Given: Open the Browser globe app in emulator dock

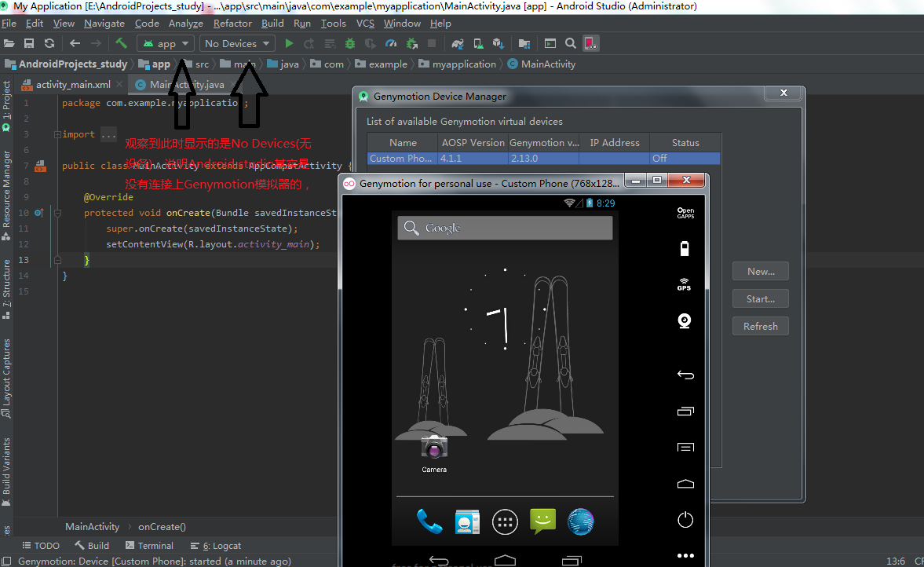Looking at the screenshot, I should point(580,521).
